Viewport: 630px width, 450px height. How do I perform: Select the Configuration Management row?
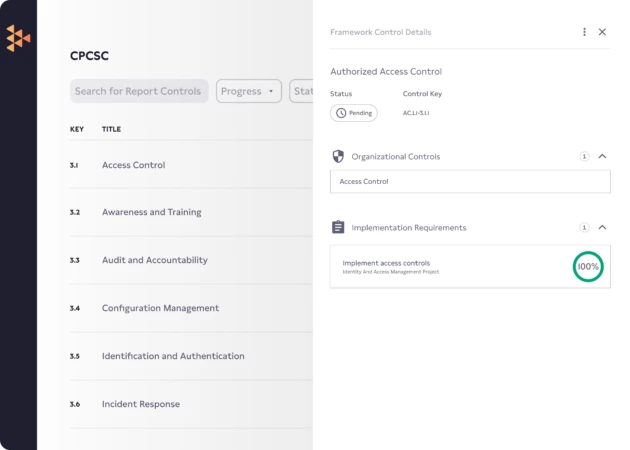pos(160,308)
